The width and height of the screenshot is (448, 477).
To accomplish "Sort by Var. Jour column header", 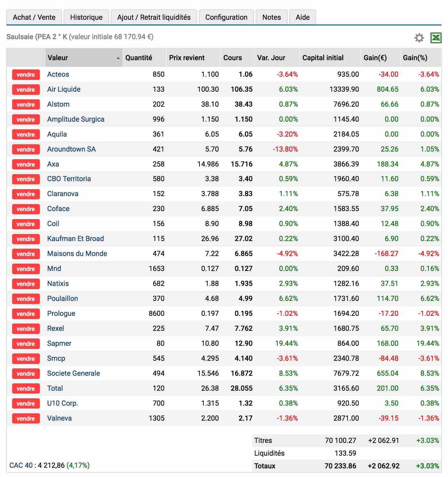I will tap(277, 58).
